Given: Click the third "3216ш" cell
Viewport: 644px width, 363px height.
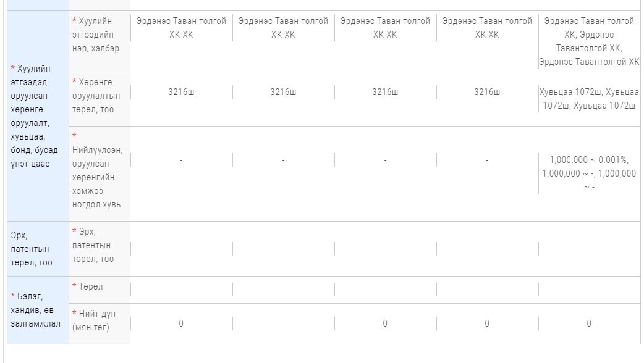Looking at the screenshot, I should [x=385, y=92].
